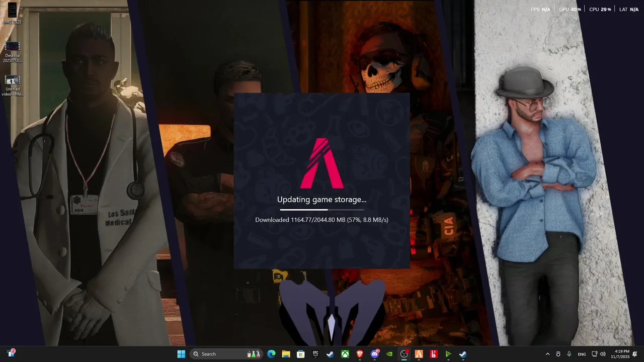Click the pink FiveM logo
This screenshot has width=644, height=362.
[x=322, y=163]
